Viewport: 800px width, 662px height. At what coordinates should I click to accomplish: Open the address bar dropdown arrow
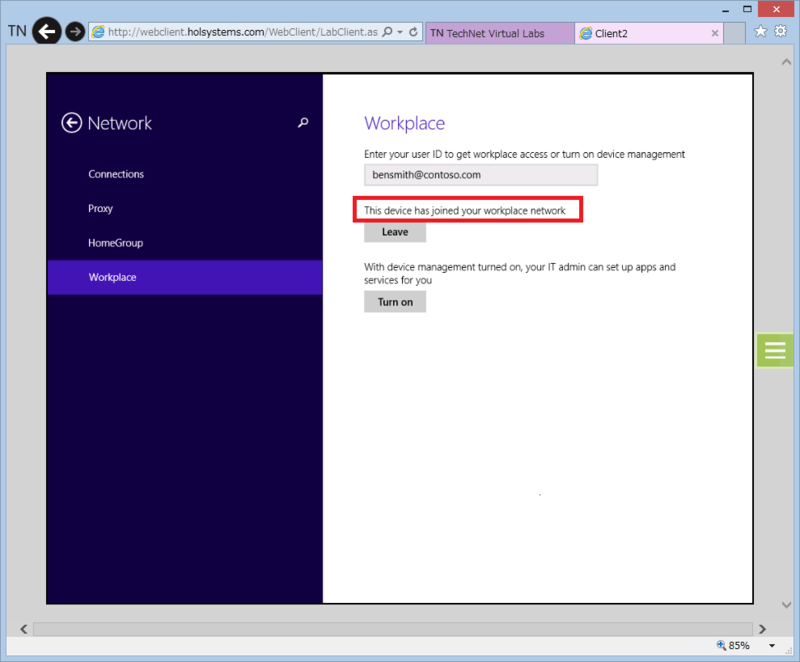point(400,32)
